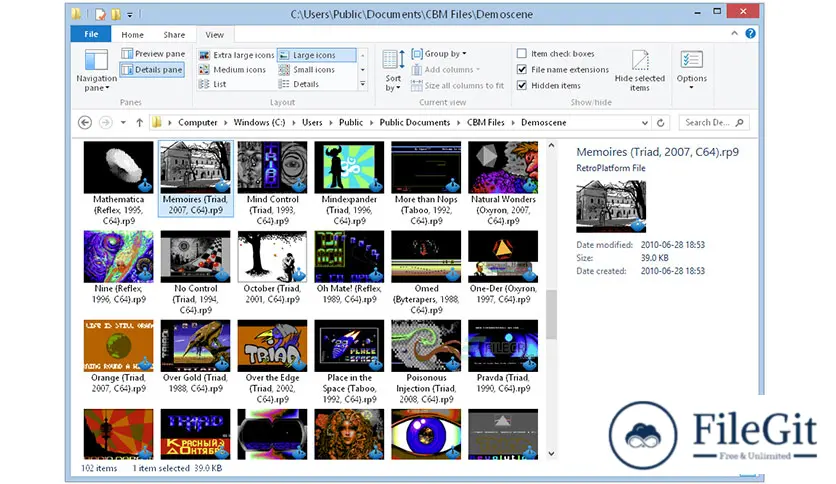This screenshot has width=836, height=484.
Task: Switch layout to List
Action: pos(213,84)
